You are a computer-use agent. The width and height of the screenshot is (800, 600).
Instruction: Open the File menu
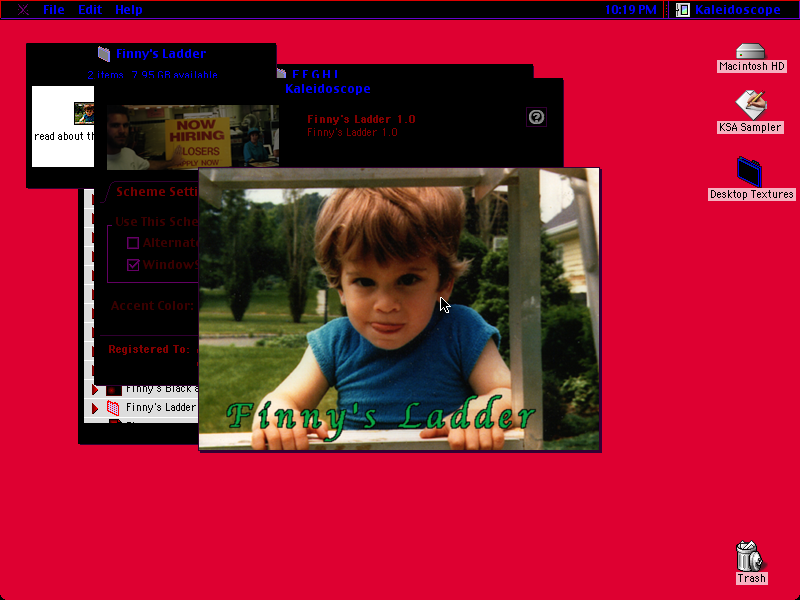(x=54, y=10)
